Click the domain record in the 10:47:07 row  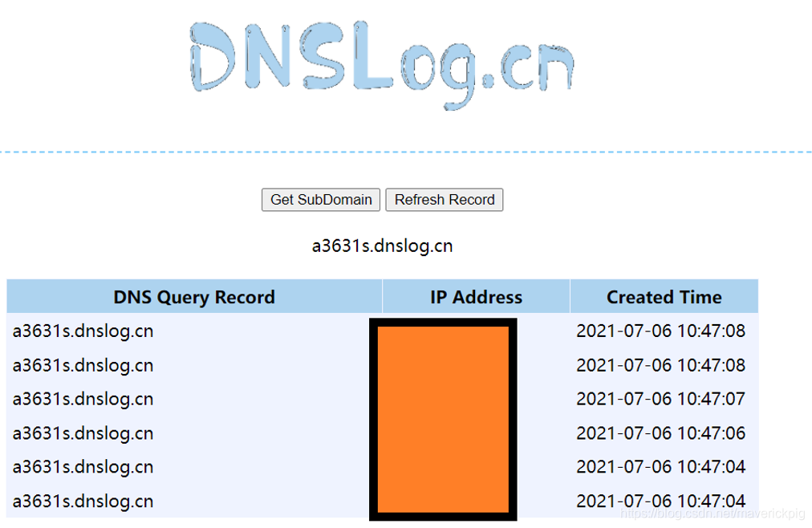tap(83, 399)
